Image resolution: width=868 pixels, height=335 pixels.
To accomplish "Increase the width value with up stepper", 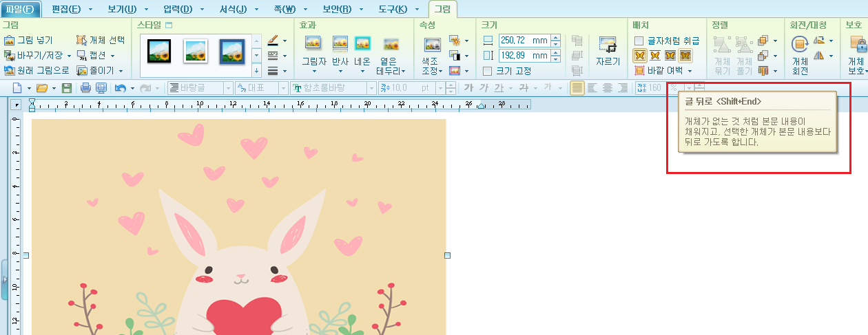I will point(556,38).
